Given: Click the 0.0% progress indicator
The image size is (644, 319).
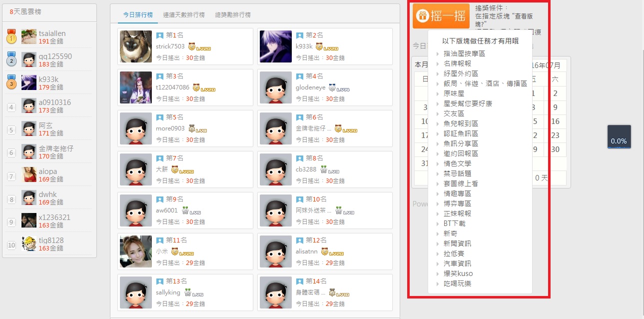Looking at the screenshot, I should (619, 137).
